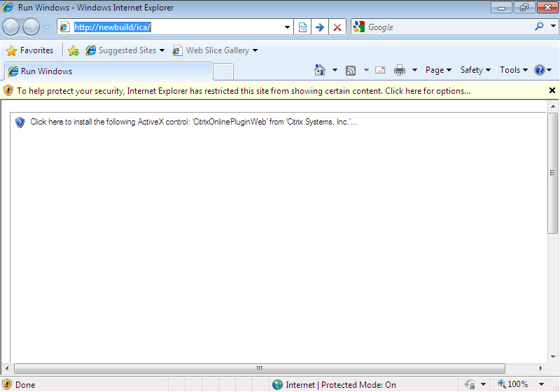Image resolution: width=560 pixels, height=392 pixels.
Task: Restore down the Internet Explorer window
Action: (x=524, y=8)
